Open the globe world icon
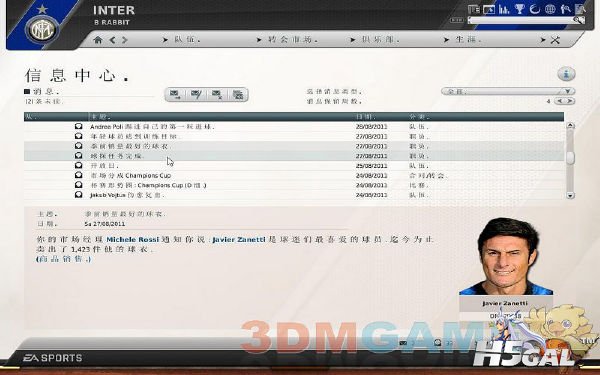This screenshot has width=600, height=375. pos(550,9)
